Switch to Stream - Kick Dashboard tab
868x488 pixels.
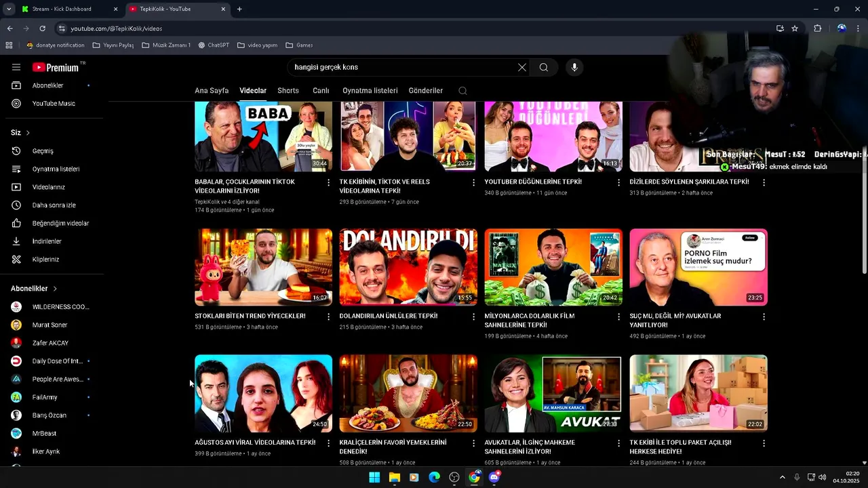point(69,9)
